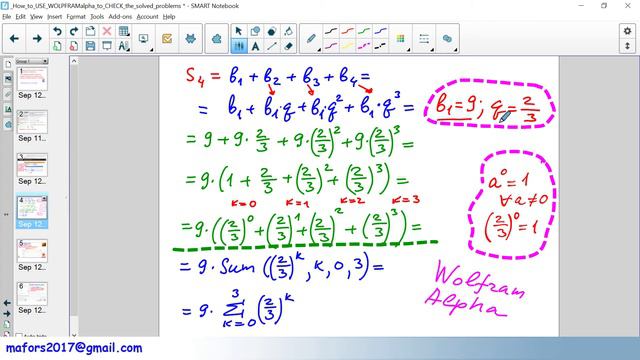Choose the Lines tool
Viewport: 640px width, 360px height.
click(x=272, y=46)
